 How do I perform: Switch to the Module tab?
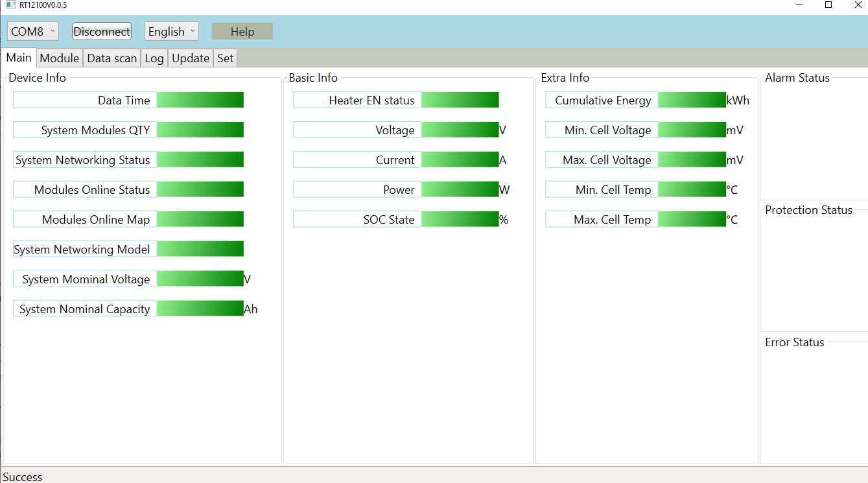59,58
